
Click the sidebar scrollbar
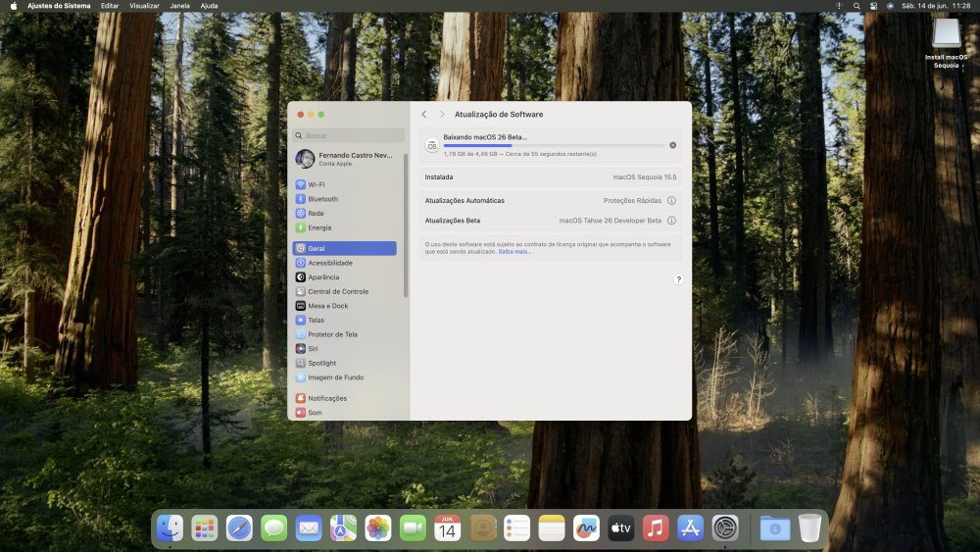[406, 226]
